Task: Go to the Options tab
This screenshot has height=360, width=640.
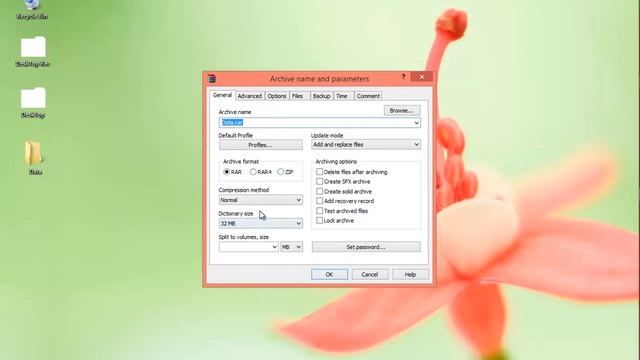Action: [x=276, y=96]
